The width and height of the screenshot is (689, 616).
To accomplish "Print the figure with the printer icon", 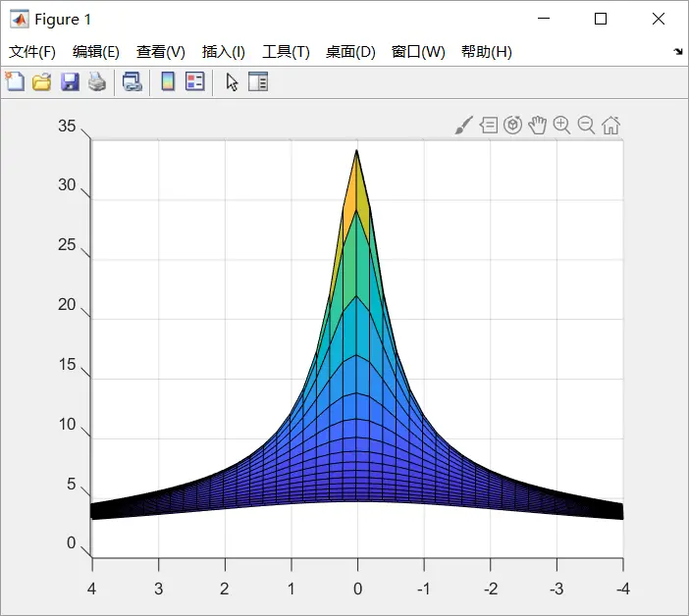I will point(96,82).
